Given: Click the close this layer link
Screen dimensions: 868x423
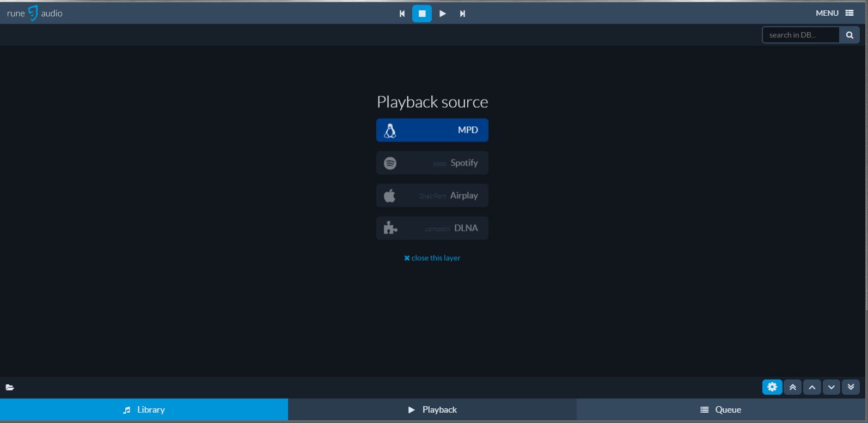Looking at the screenshot, I should [432, 258].
